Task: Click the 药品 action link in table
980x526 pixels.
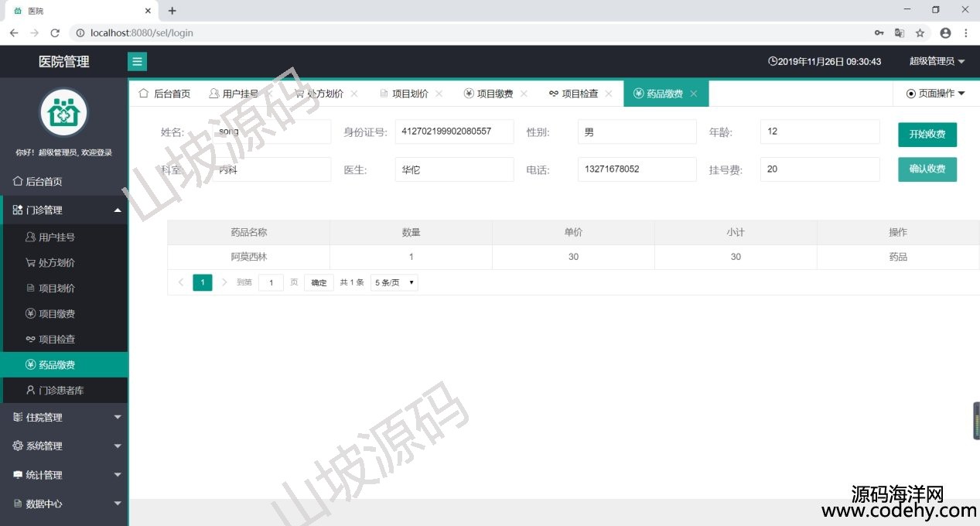Action: click(x=898, y=257)
